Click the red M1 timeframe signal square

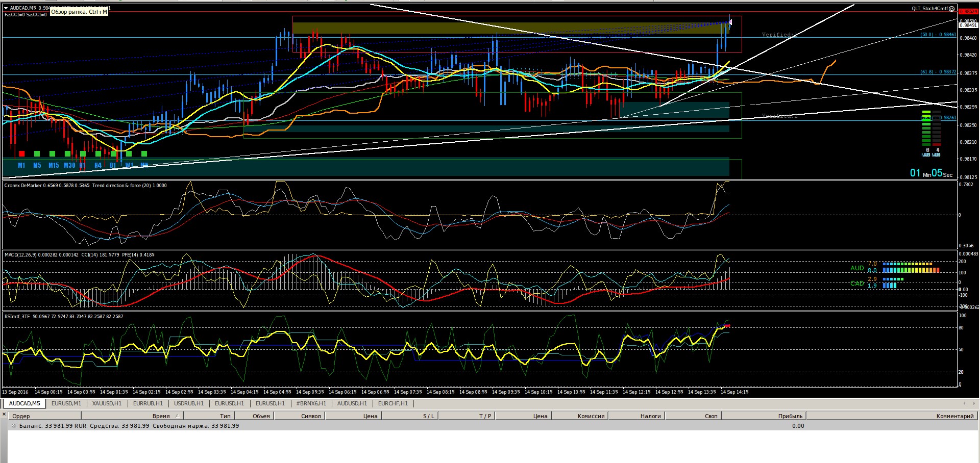click(x=21, y=153)
